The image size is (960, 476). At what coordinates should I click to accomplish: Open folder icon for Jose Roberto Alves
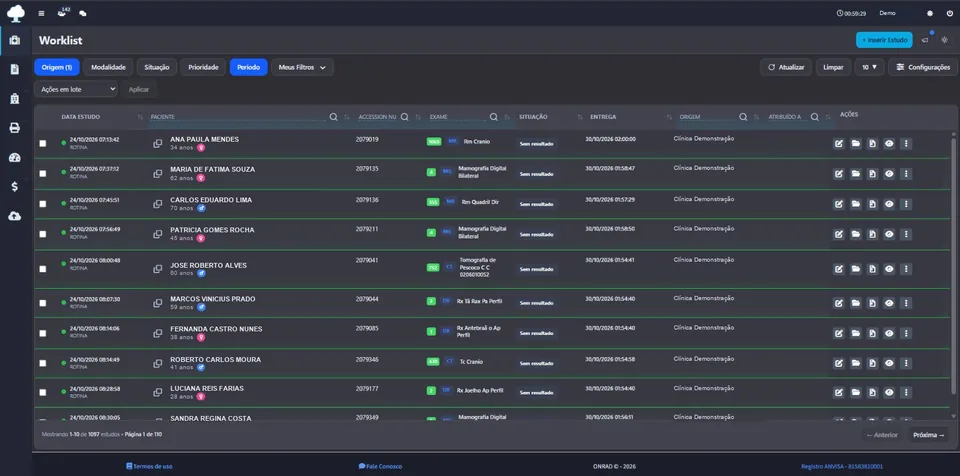click(x=855, y=269)
